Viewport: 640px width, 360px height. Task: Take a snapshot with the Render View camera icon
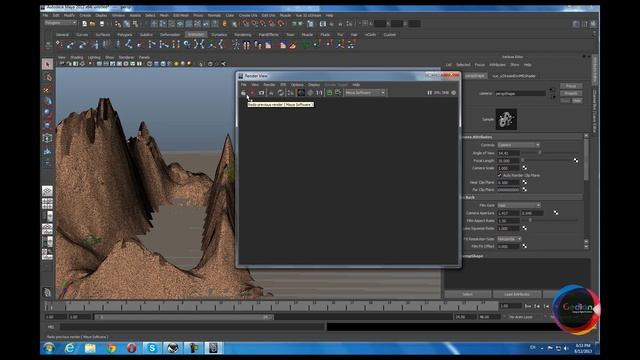tap(261, 93)
